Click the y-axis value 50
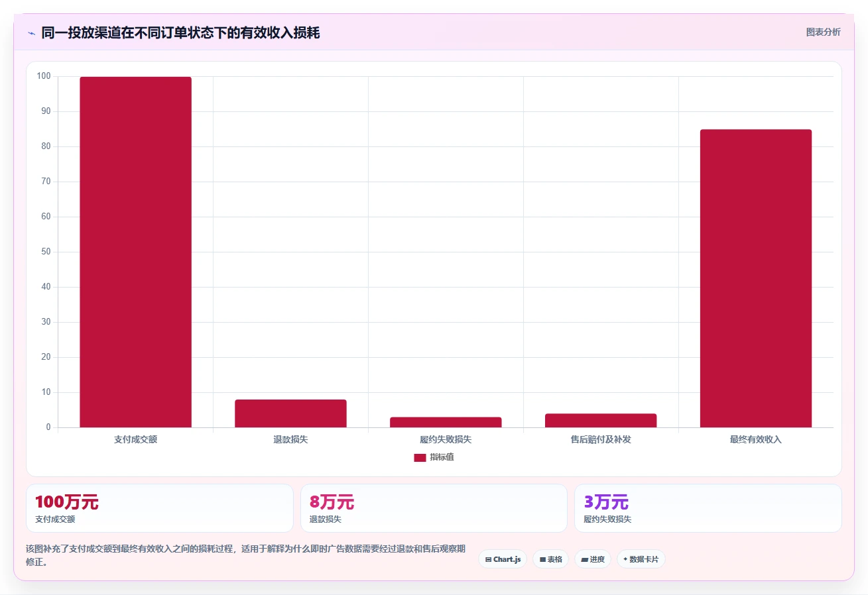Viewport: 868px width, 595px height. click(46, 252)
